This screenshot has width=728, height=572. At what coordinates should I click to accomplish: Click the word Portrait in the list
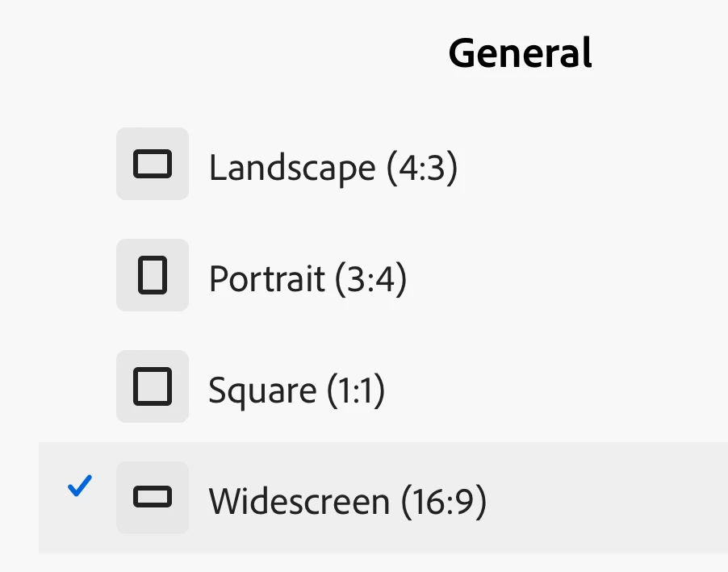(x=267, y=279)
